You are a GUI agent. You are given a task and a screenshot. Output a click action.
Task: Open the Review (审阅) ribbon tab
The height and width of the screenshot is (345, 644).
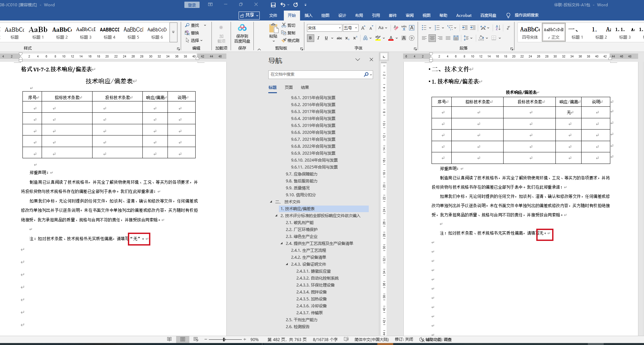point(410,15)
